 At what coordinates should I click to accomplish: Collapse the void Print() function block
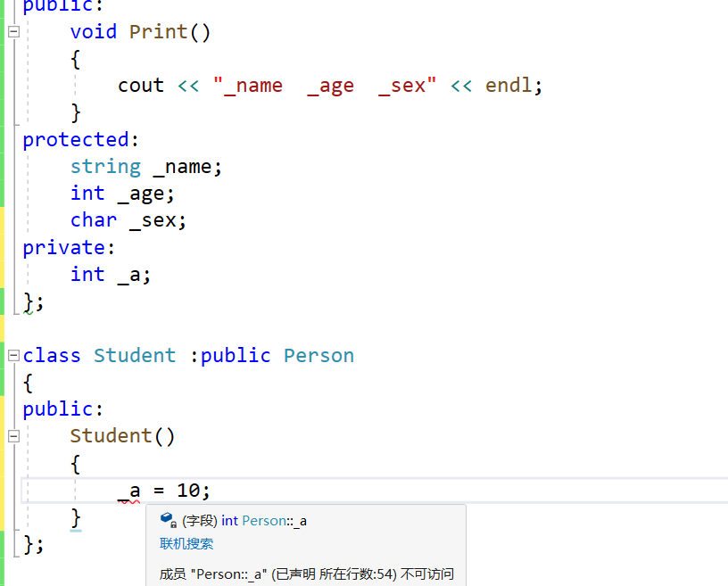(x=14, y=31)
